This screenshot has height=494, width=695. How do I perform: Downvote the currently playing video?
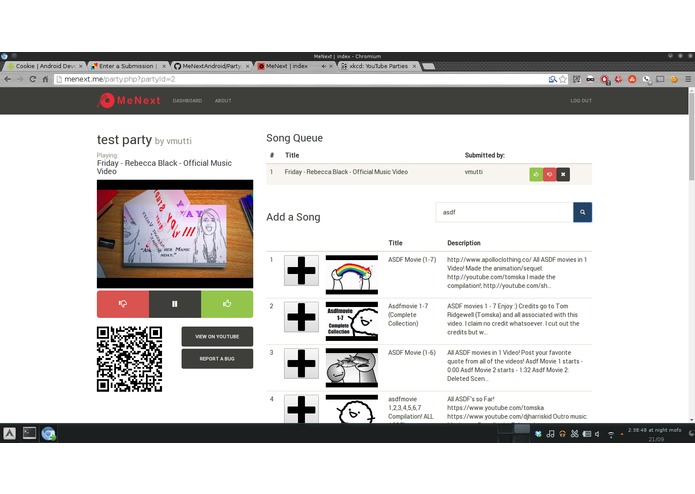(x=123, y=304)
